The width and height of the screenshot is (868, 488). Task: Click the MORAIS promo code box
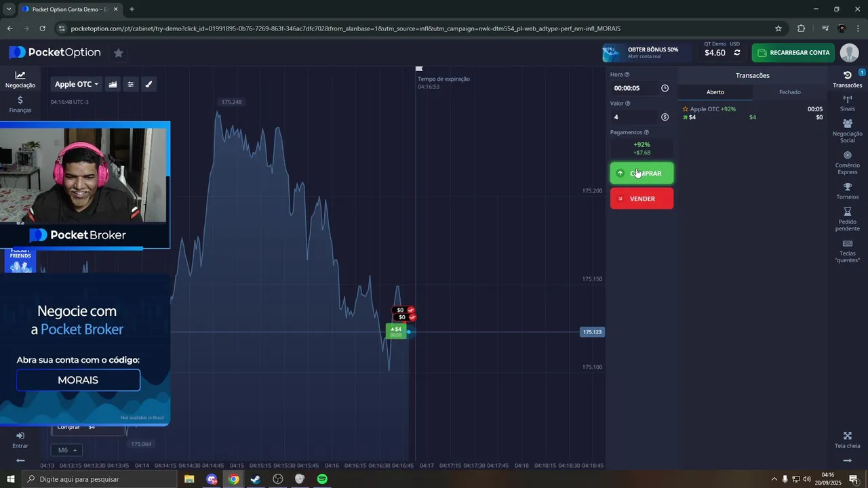78,380
